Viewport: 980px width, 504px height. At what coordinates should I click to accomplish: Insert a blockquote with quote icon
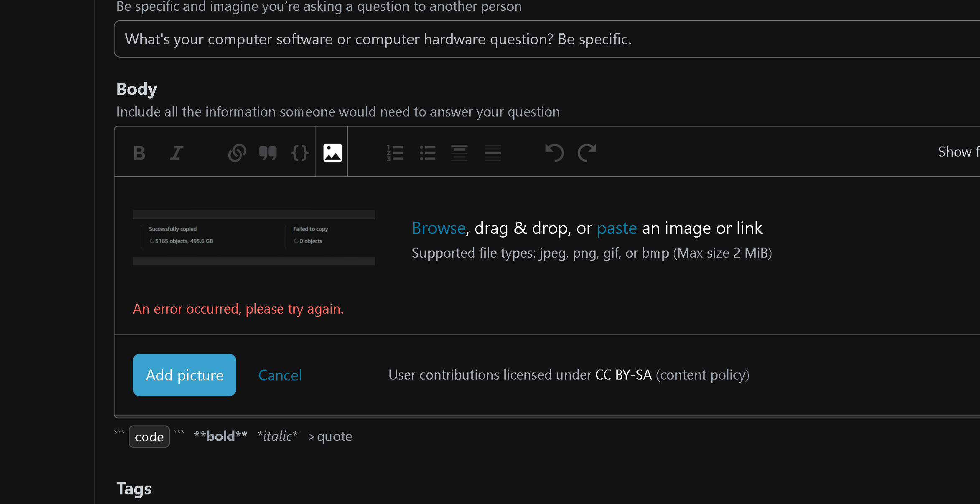click(268, 153)
